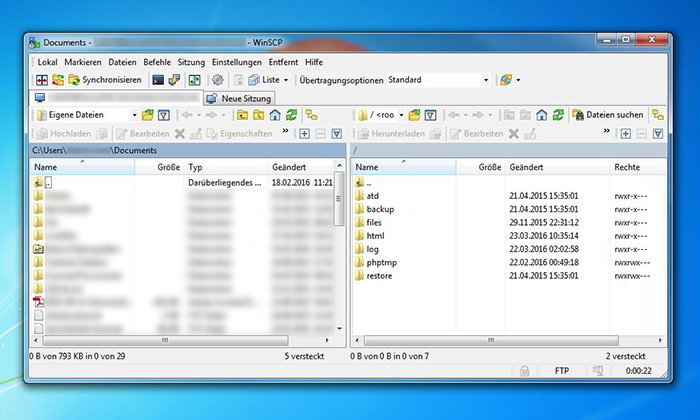Viewport: 700px width, 420px height.
Task: Click the globe session icon
Action: click(x=506, y=80)
